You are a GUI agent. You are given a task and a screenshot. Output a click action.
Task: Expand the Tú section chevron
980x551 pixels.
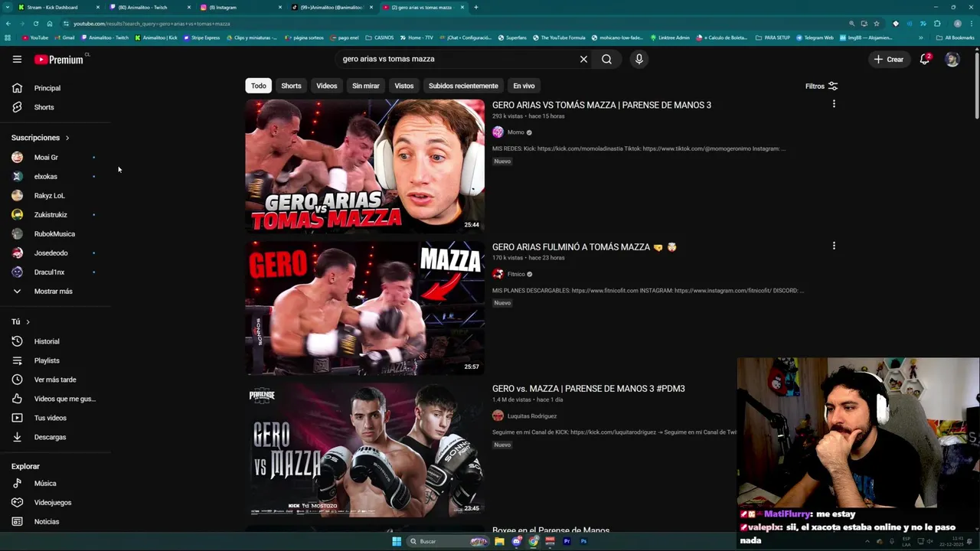pyautogui.click(x=28, y=322)
